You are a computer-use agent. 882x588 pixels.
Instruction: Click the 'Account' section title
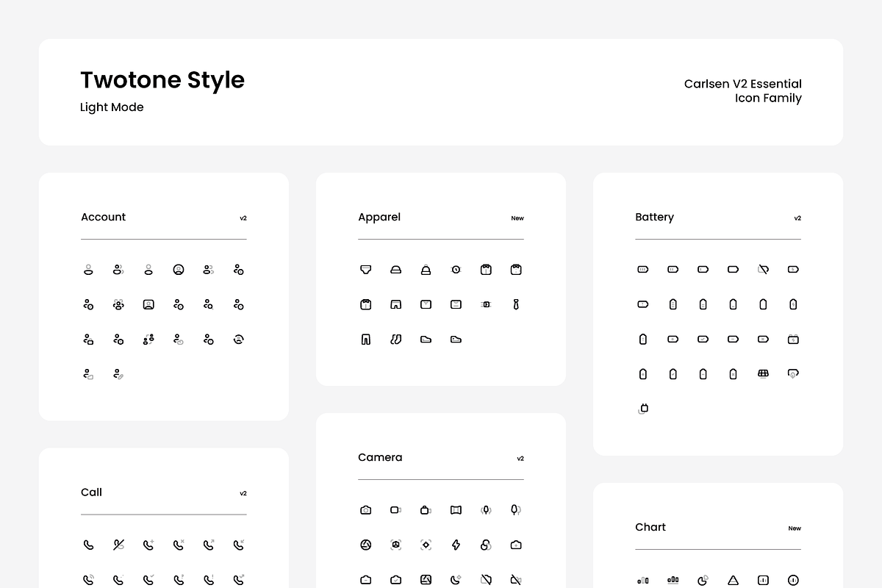point(103,217)
